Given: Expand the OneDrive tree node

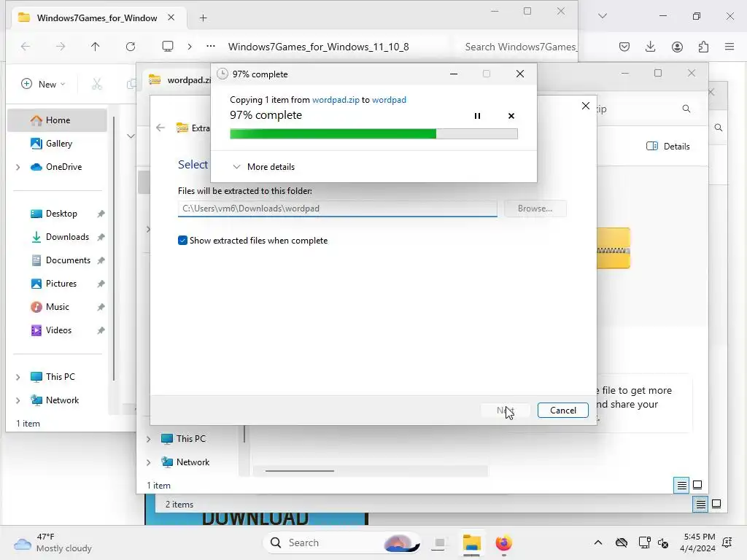Looking at the screenshot, I should [x=18, y=167].
